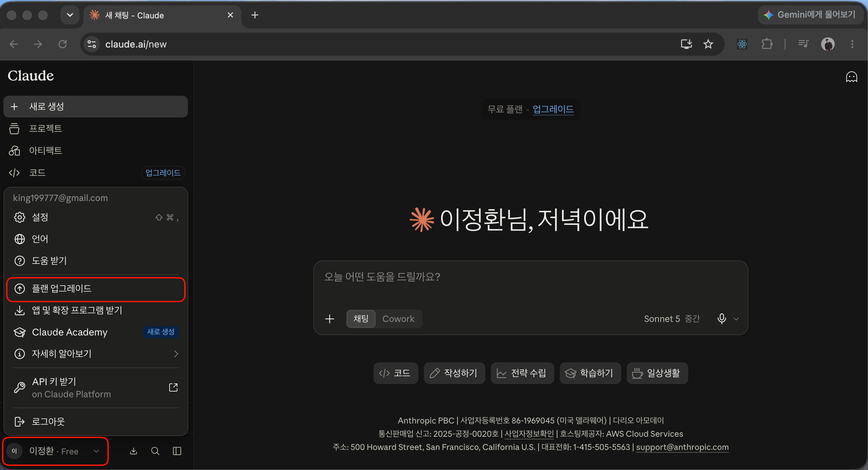Screen dimensions: 868x470
Task: Open 아티팩트 in sidebar
Action: tap(96, 150)
